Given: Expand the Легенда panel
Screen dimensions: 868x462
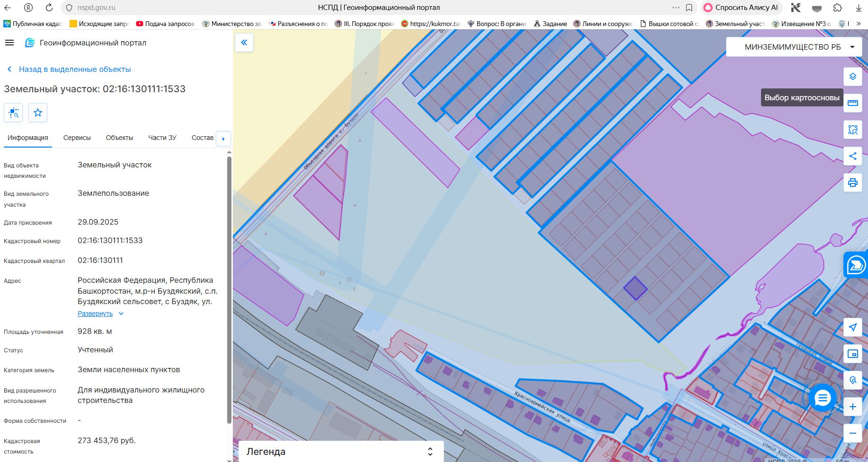Looking at the screenshot, I should [341, 452].
